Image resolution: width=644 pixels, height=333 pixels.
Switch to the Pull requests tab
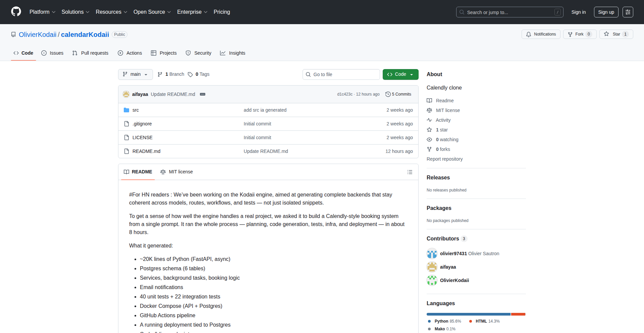[90, 53]
